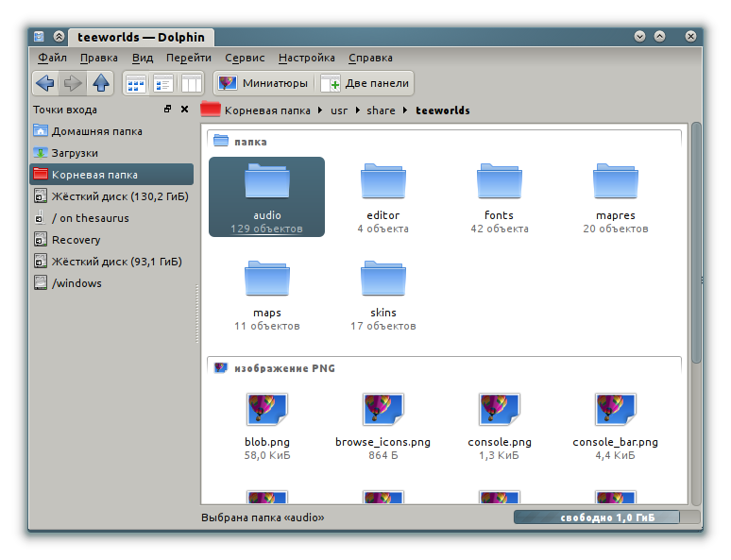731x560 pixels.
Task: Click Корневая папка in breadcrumb path
Action: pos(267,110)
